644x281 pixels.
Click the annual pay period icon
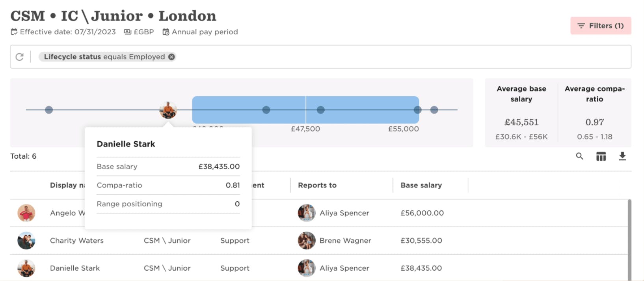pyautogui.click(x=166, y=32)
